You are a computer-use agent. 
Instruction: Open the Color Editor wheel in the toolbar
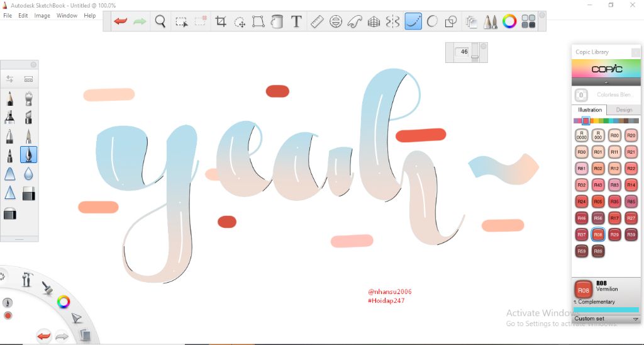[x=509, y=21]
